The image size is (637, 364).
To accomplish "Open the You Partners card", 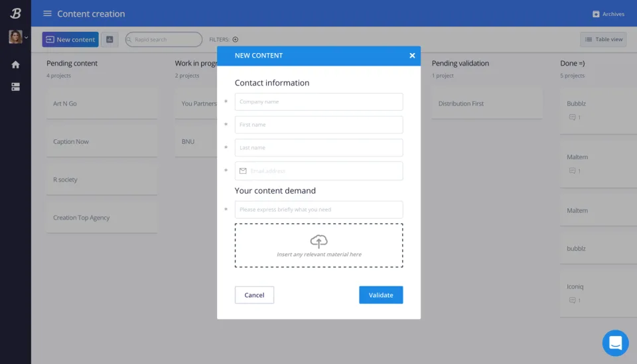I will point(196,103).
